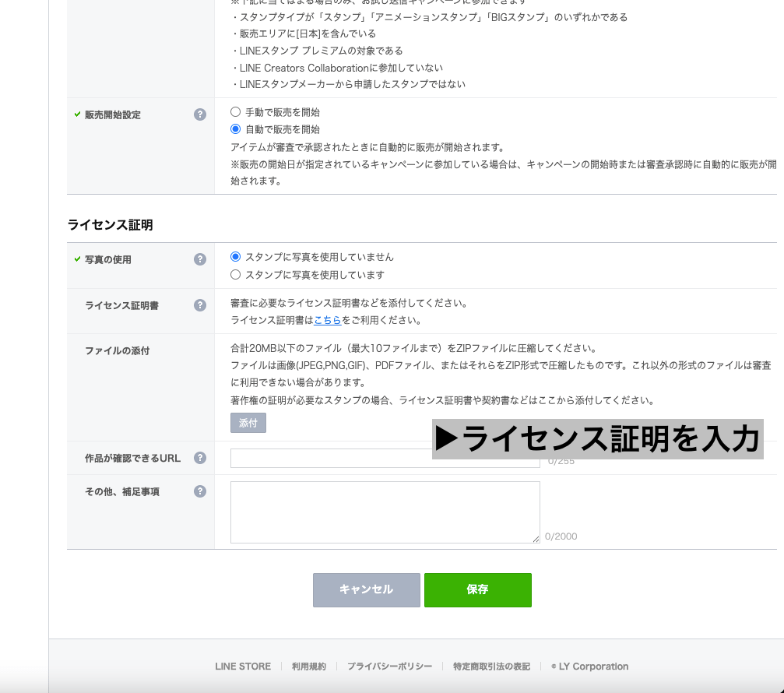Focus the 作品が確認できるURL input field
The height and width of the screenshot is (693, 784).
click(385, 458)
